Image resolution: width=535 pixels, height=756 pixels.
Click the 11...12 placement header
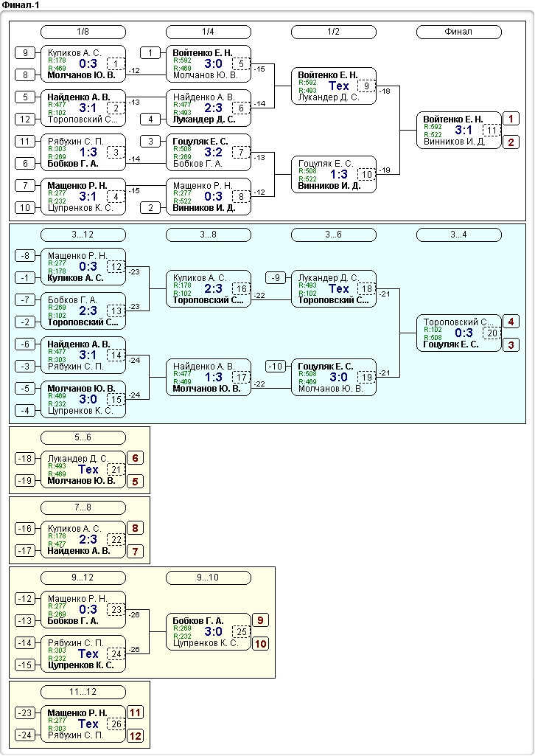pos(83,692)
